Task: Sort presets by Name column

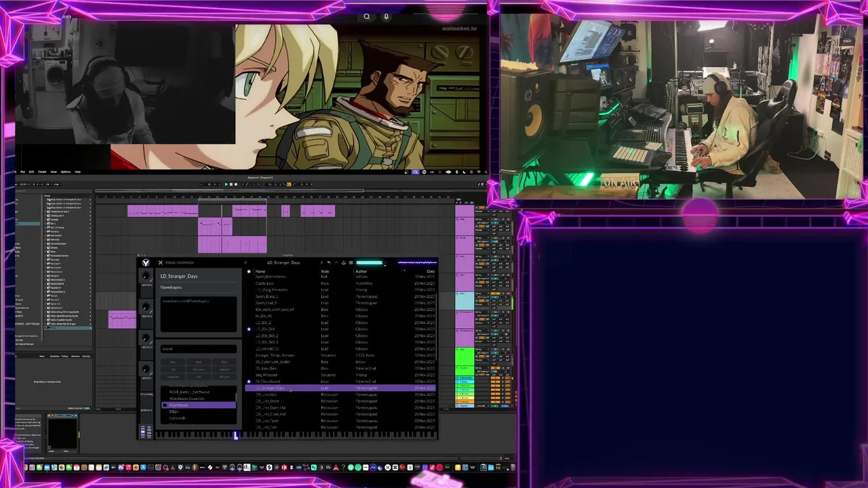Action: 260,271
